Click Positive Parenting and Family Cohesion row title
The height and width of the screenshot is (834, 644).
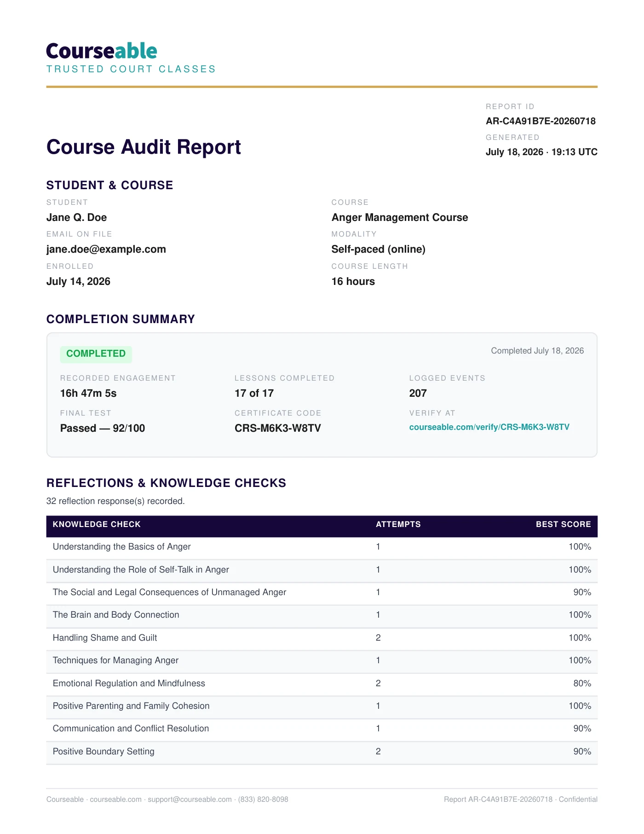[131, 706]
